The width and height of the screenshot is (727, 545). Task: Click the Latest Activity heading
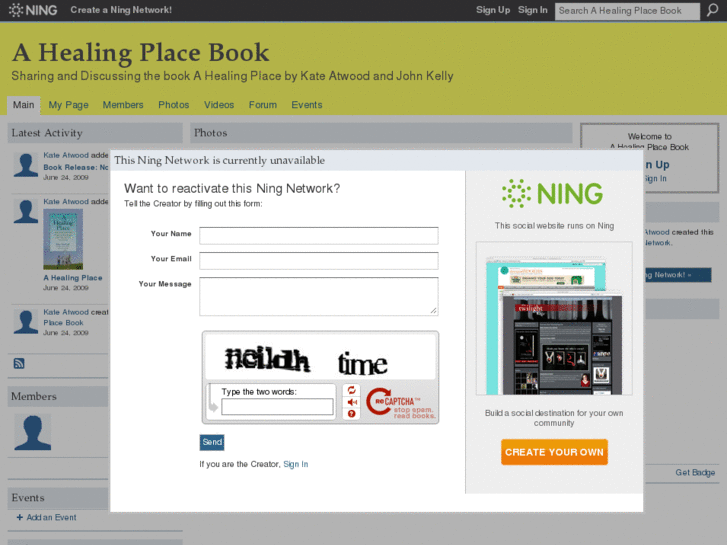pos(47,133)
